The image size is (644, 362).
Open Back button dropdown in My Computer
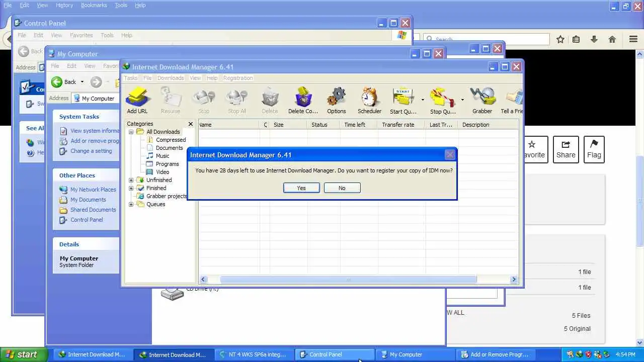[82, 82]
